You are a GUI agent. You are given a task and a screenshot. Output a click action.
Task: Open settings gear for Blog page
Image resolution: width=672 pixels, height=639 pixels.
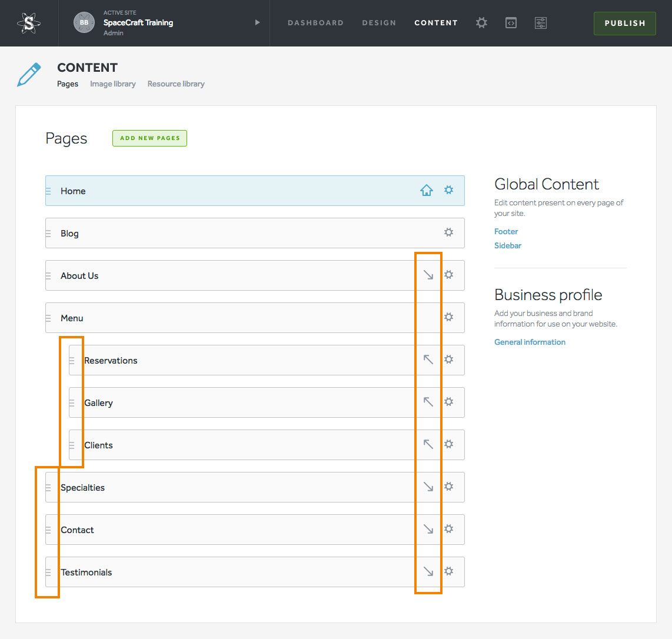tap(449, 232)
